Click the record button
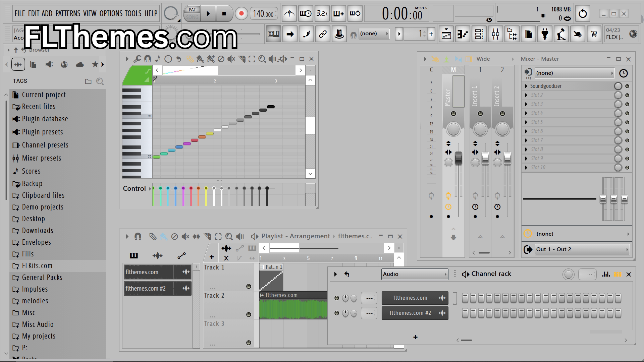The width and height of the screenshot is (644, 362). coord(241,13)
